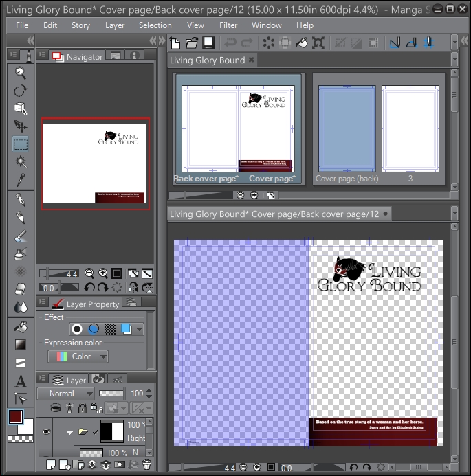Viewport: 471px width, 476px height.
Task: Select the Fill bucket tool
Action: click(x=21, y=327)
